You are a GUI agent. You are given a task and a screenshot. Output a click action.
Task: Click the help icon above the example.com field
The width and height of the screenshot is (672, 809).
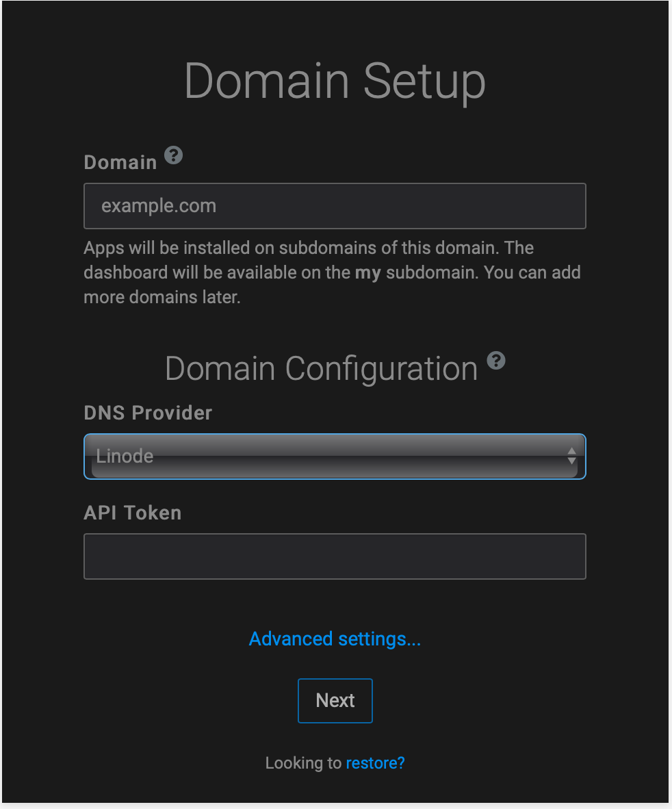point(173,155)
